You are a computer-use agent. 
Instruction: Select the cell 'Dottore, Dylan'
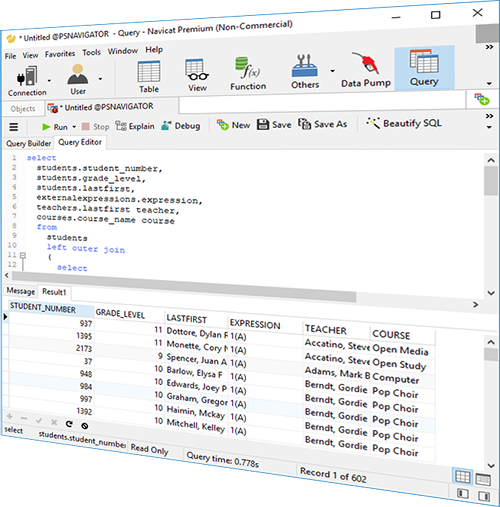point(197,333)
